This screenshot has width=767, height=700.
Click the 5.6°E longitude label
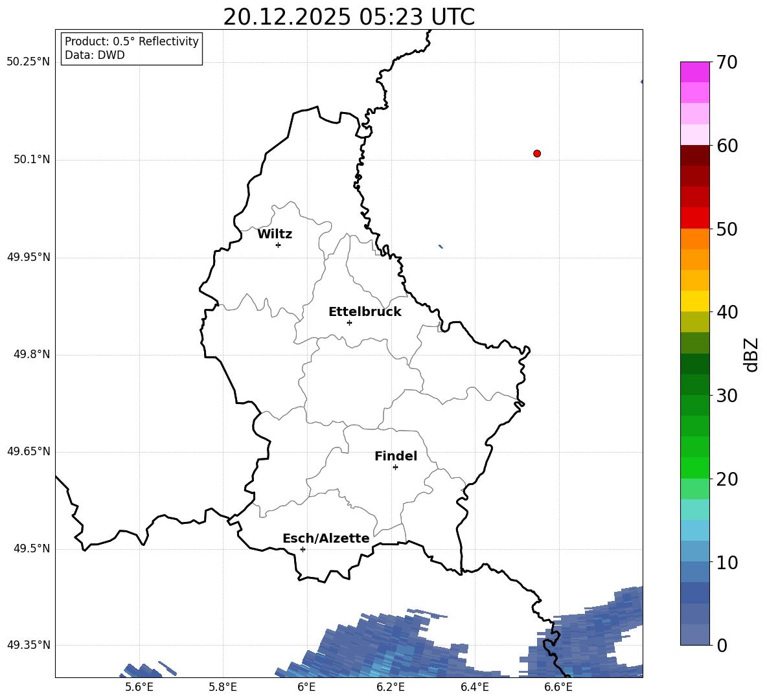pos(139,687)
